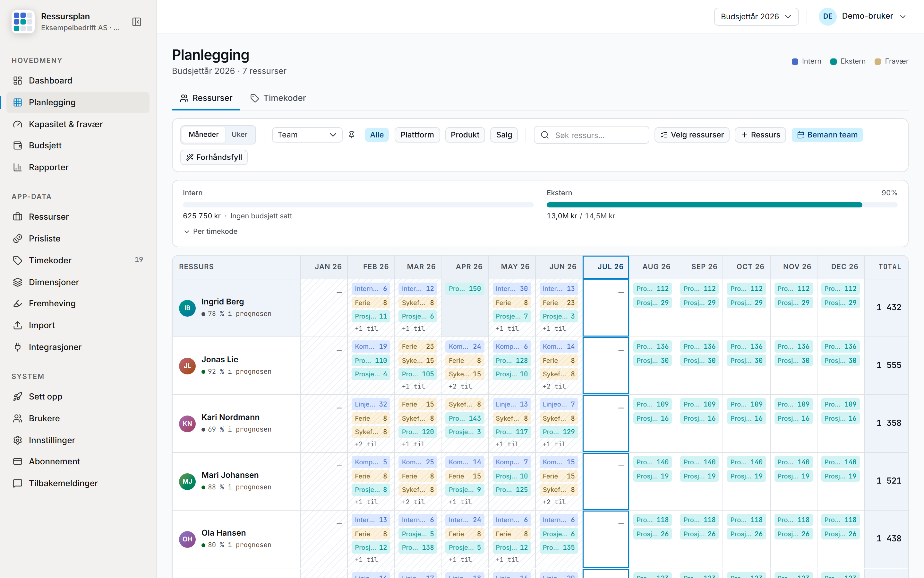Click Kari Nordmann's KN avatar
The width and height of the screenshot is (924, 578).
coord(187,424)
